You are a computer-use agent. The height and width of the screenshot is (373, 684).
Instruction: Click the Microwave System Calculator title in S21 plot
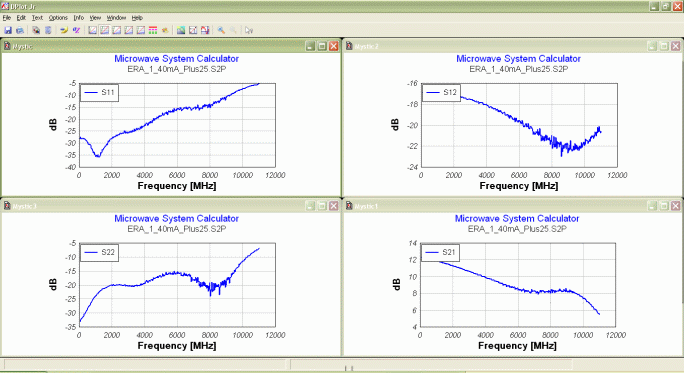517,219
